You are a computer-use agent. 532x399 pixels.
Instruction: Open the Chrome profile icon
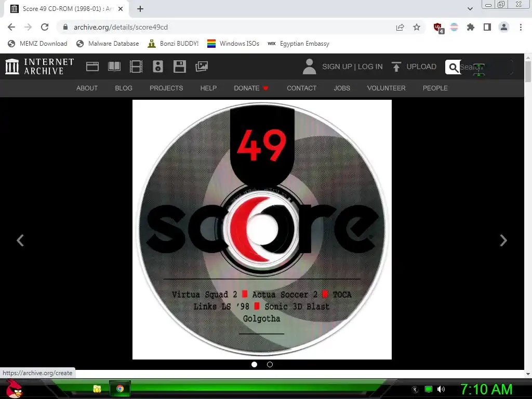coord(504,27)
